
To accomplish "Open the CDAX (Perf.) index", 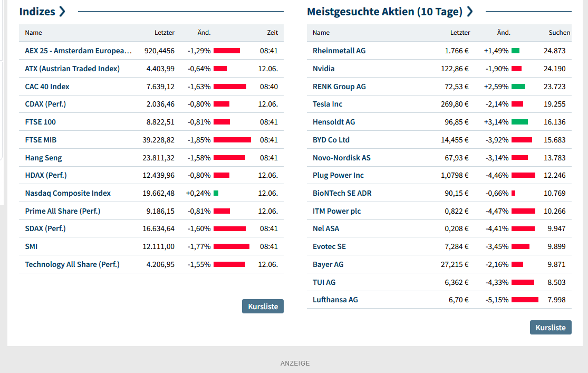I will pyautogui.click(x=45, y=104).
